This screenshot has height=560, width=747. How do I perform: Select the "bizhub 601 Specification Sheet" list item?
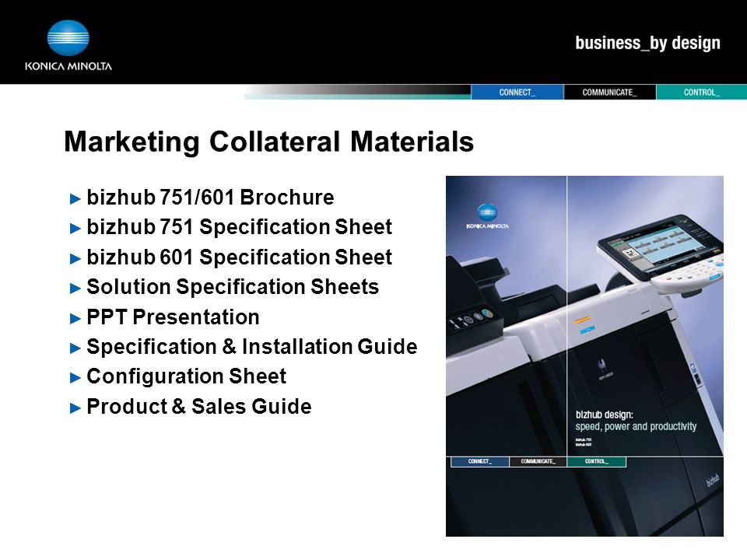click(239, 257)
